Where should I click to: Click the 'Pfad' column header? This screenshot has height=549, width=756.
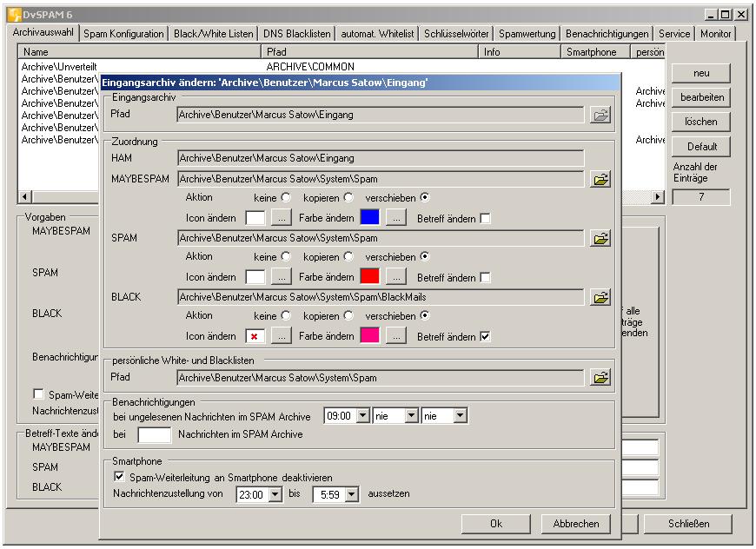pyautogui.click(x=369, y=51)
